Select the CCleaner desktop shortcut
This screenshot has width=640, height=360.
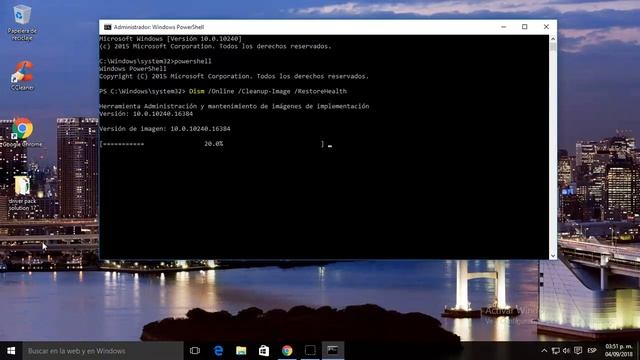[x=22, y=76]
